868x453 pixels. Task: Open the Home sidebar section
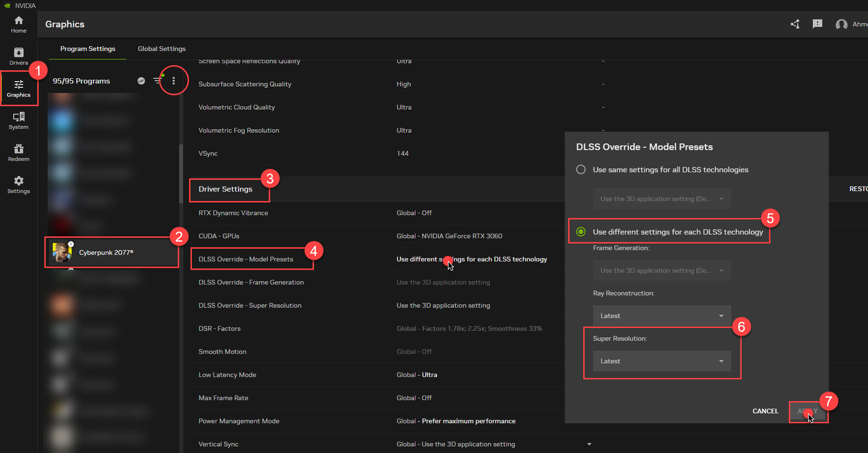[x=18, y=25]
